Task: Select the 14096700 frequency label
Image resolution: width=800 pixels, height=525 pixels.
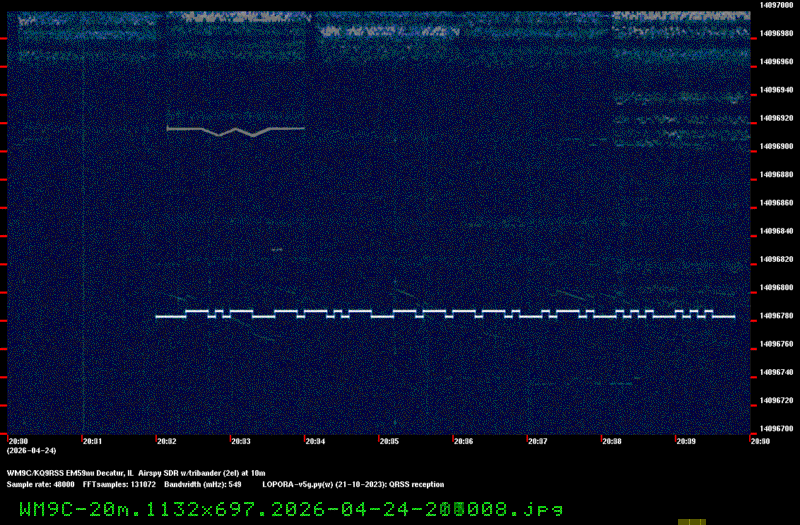Action: 776,429
